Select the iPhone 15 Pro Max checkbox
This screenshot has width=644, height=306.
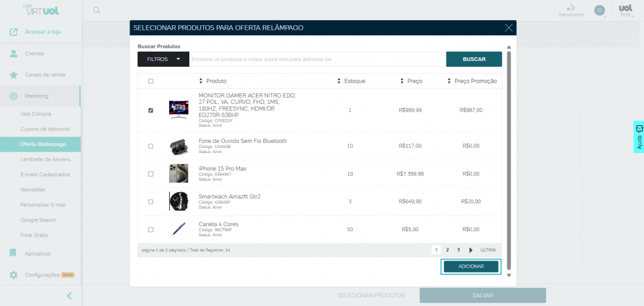click(x=151, y=174)
